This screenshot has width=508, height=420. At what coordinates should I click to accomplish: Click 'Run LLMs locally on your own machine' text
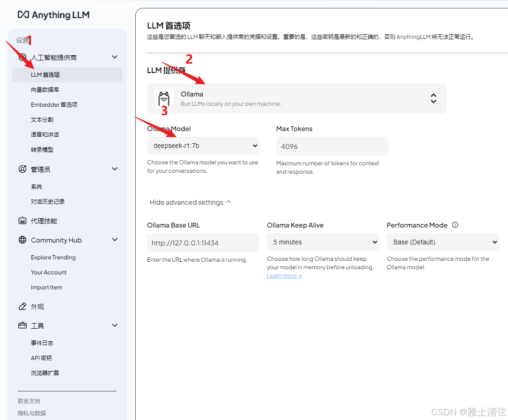click(x=231, y=103)
